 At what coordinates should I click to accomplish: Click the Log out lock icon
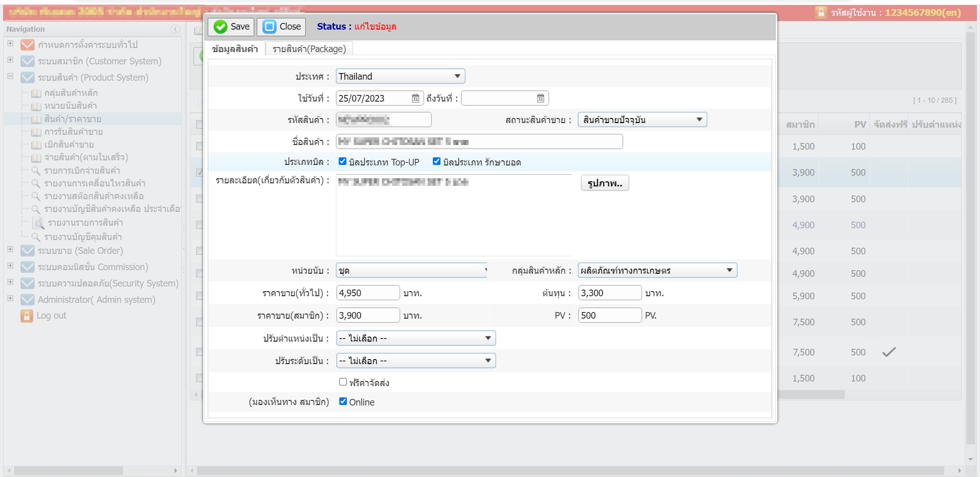tap(27, 316)
